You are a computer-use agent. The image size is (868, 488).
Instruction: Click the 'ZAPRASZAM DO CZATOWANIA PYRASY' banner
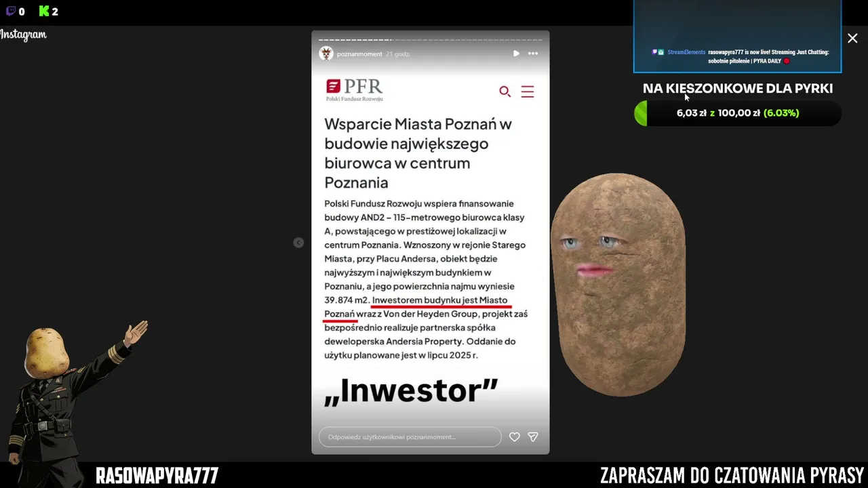point(732,476)
